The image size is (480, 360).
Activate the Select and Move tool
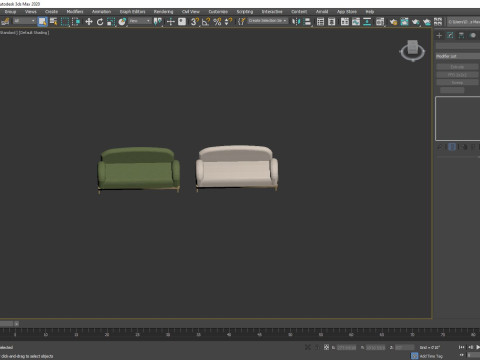coord(89,22)
